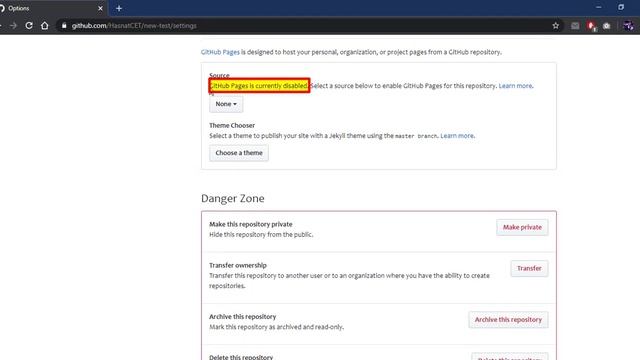Select 'Archive this repository' heading text
Image resolution: width=640 pixels, height=360 pixels.
242,317
